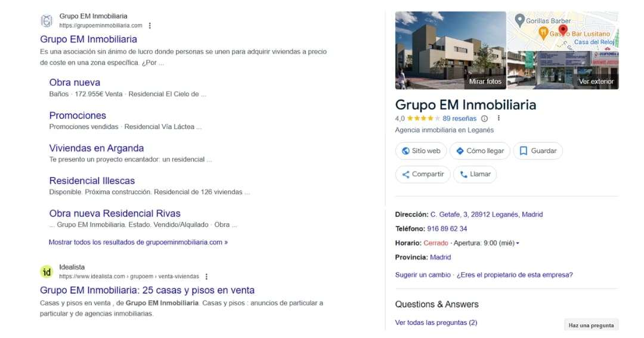Click Haz una pregunta button
Screen dimensions: 644x338
(591, 325)
